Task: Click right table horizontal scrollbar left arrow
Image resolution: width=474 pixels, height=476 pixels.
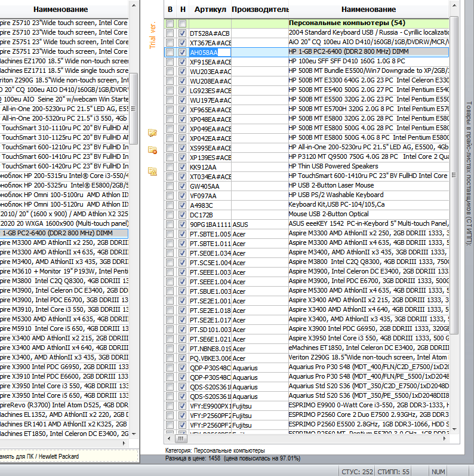Action: click(x=169, y=438)
